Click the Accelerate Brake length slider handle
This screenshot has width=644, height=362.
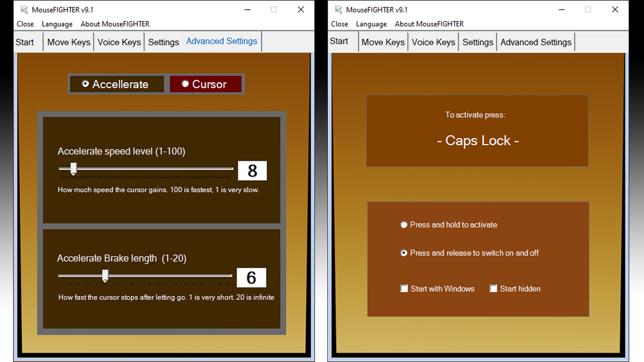click(x=105, y=276)
